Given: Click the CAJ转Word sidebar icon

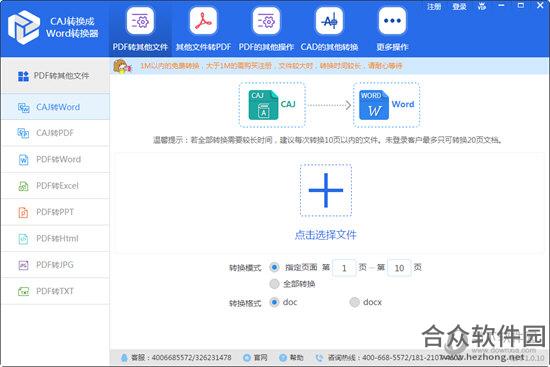Looking at the screenshot, I should point(24,107).
